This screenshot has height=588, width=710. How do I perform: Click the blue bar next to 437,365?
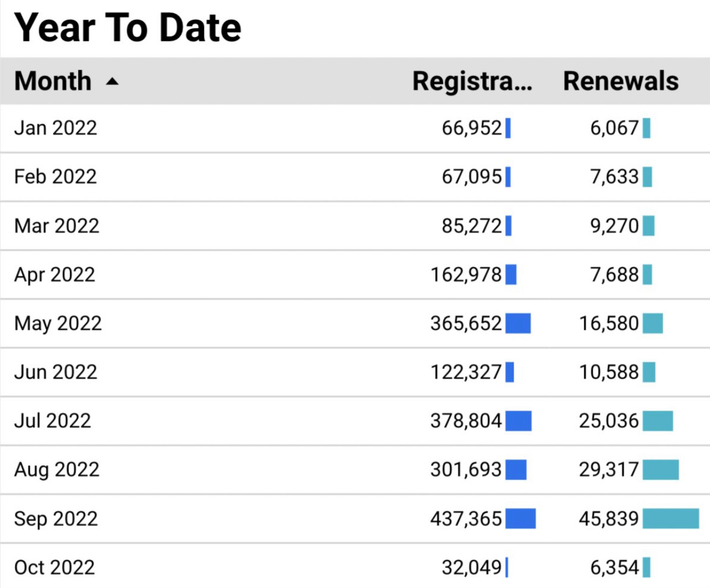click(x=520, y=518)
